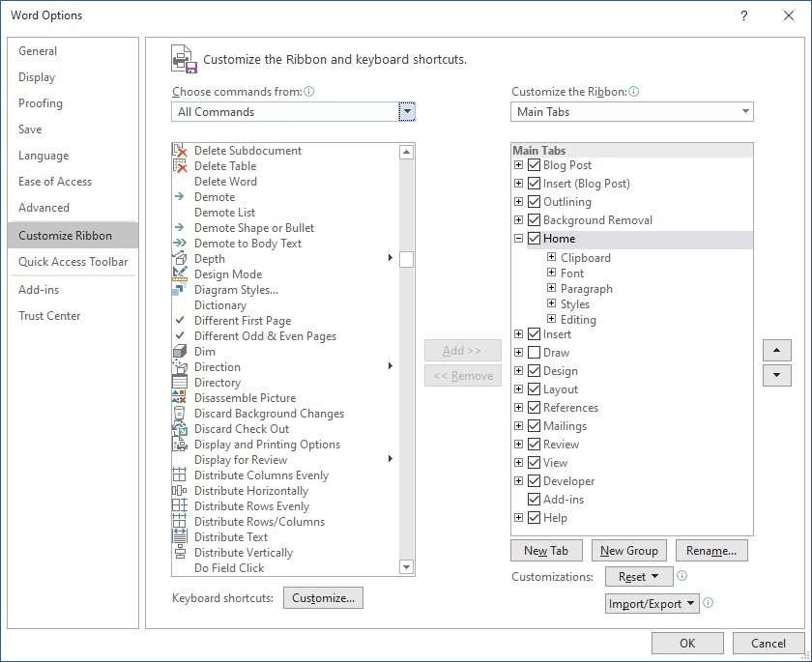Click the Delete Subdocument command icon
812x662 pixels.
[x=179, y=151]
